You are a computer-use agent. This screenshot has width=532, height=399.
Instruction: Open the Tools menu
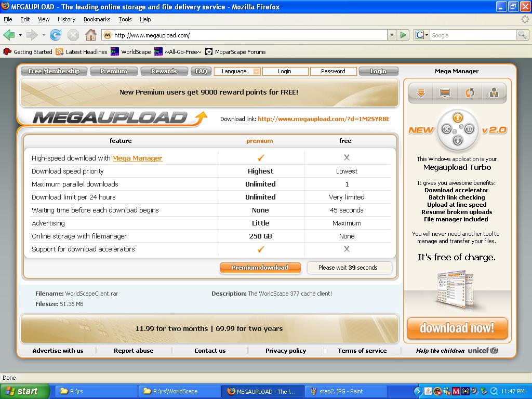click(125, 19)
